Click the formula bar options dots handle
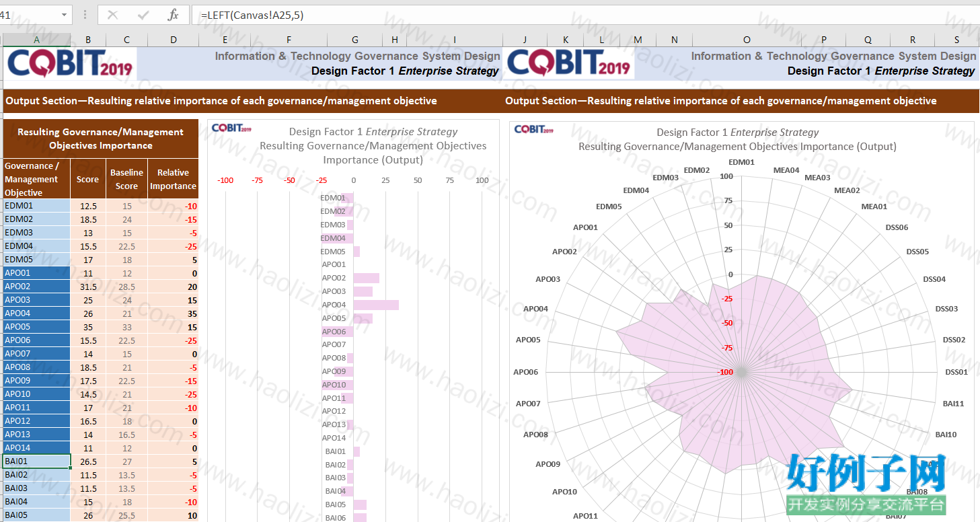Viewport: 980px width, 522px height. point(85,15)
